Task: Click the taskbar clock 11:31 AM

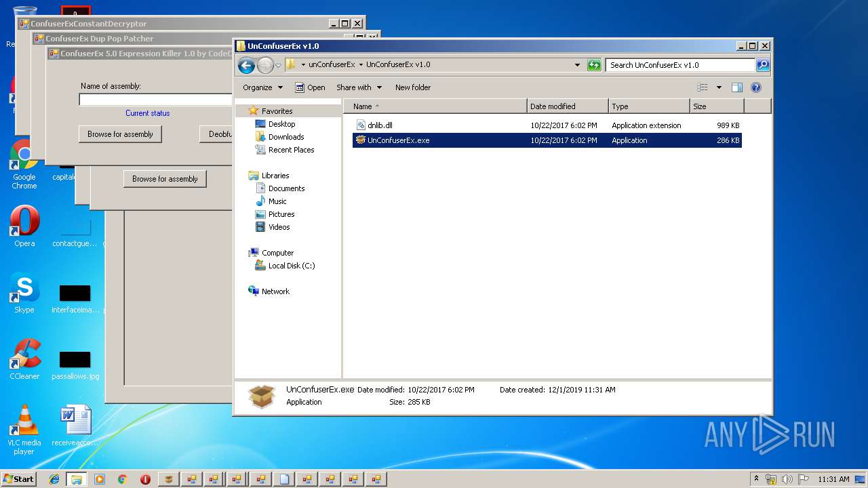Action: [x=833, y=479]
